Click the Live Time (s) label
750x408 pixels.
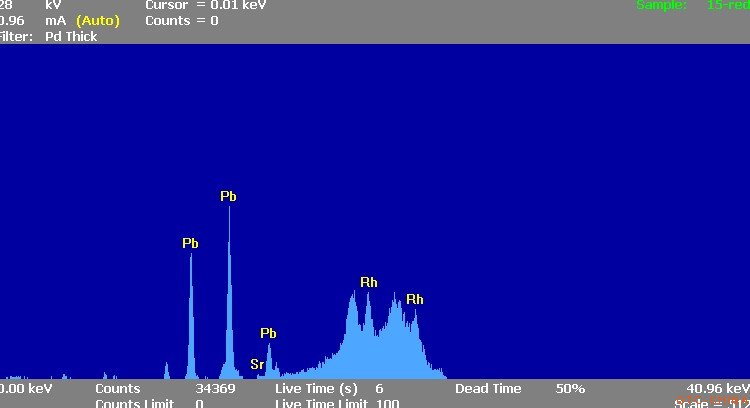pyautogui.click(x=316, y=388)
